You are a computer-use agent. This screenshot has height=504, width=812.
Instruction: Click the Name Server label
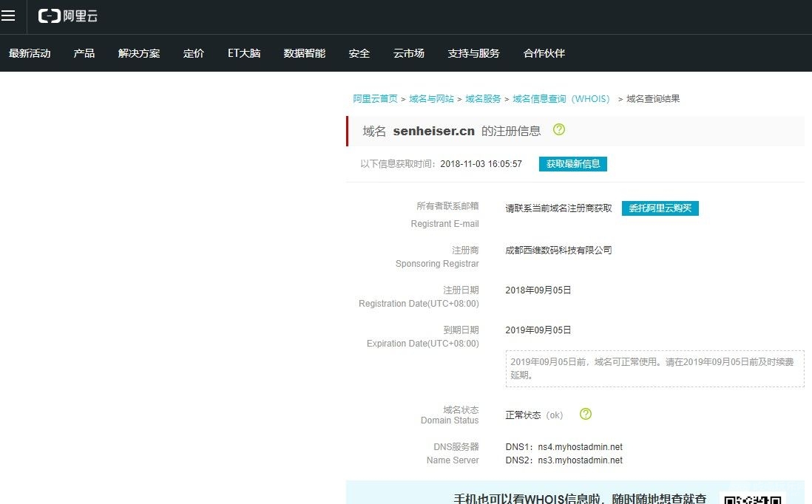[x=453, y=460]
